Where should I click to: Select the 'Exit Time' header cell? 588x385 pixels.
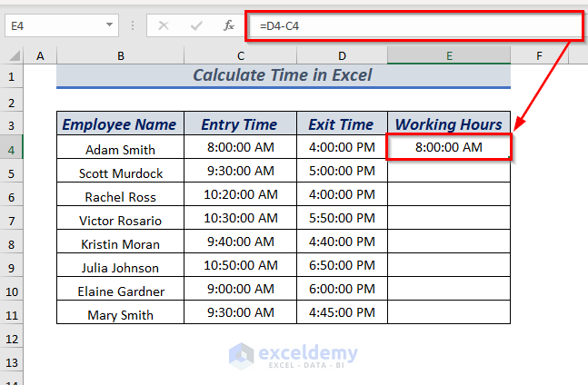click(342, 123)
